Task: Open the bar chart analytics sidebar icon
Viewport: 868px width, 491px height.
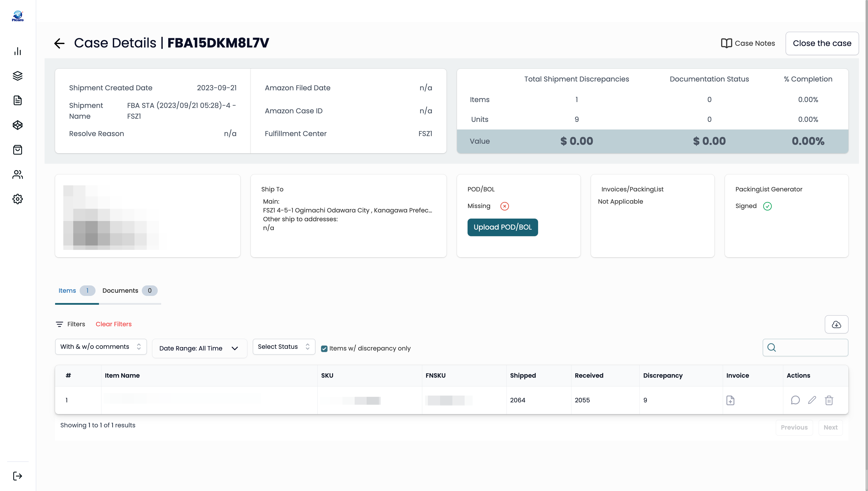Action: 18,51
